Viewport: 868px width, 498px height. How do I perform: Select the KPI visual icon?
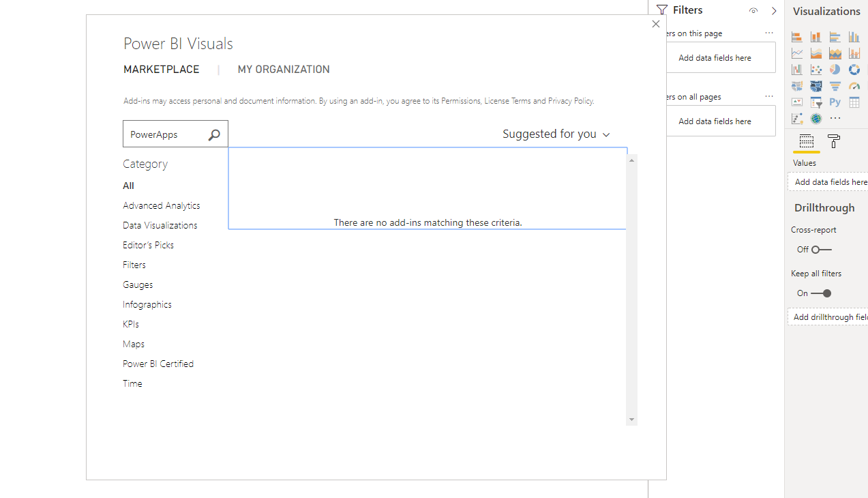tap(797, 102)
